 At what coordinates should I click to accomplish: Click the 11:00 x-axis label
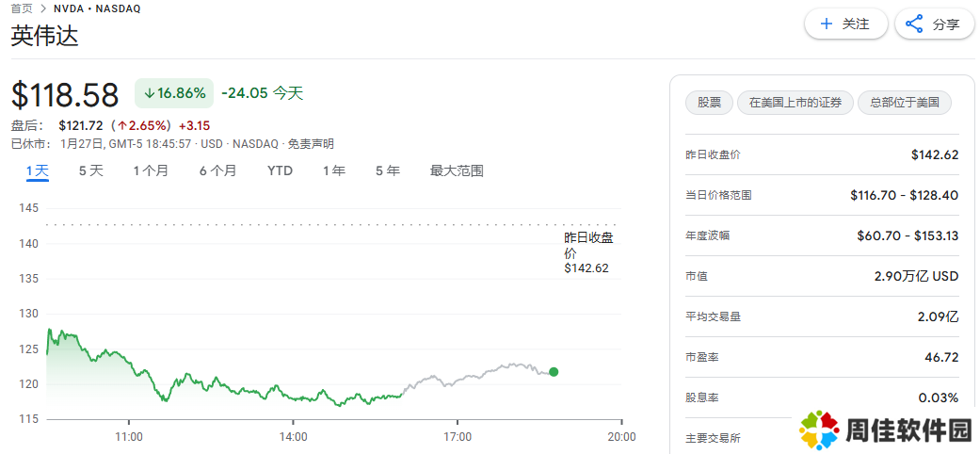pos(129,437)
